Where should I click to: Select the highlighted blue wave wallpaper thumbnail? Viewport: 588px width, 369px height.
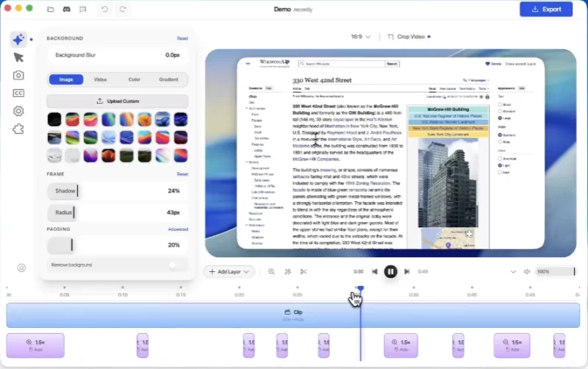coord(162,120)
